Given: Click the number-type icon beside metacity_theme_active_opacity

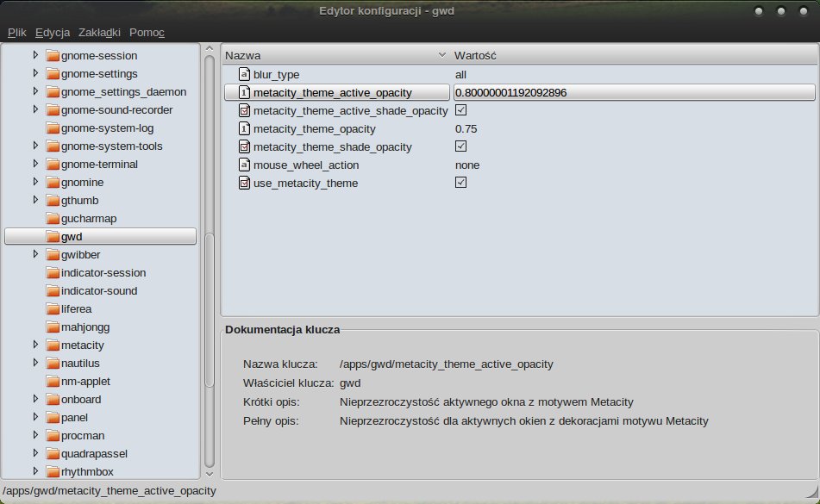Looking at the screenshot, I should pos(244,92).
